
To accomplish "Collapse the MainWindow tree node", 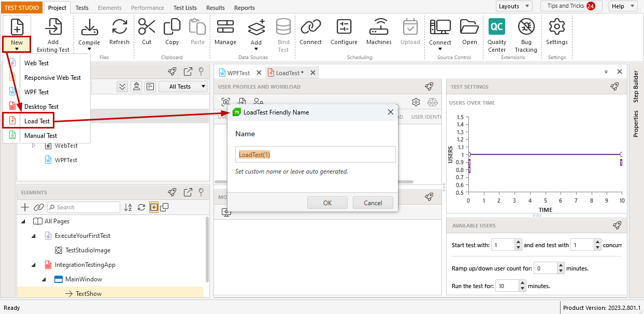I will [x=44, y=279].
